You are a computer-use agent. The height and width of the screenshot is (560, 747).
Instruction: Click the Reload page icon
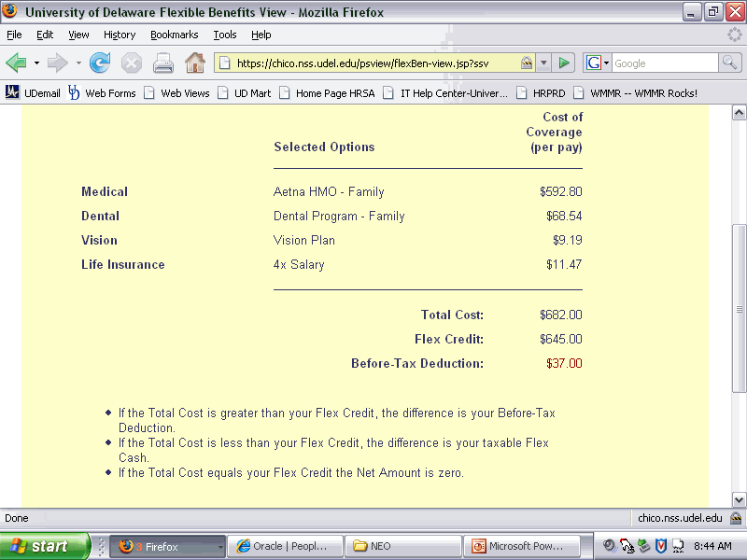(x=100, y=63)
